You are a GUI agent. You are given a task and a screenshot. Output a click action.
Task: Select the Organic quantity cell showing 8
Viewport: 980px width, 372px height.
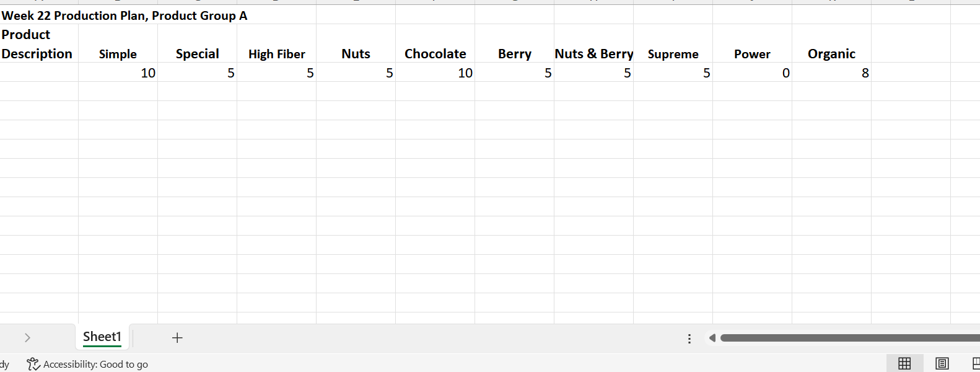point(831,73)
